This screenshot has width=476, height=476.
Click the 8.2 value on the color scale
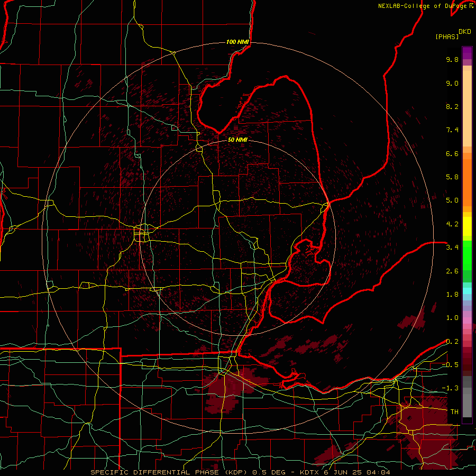pos(452,106)
